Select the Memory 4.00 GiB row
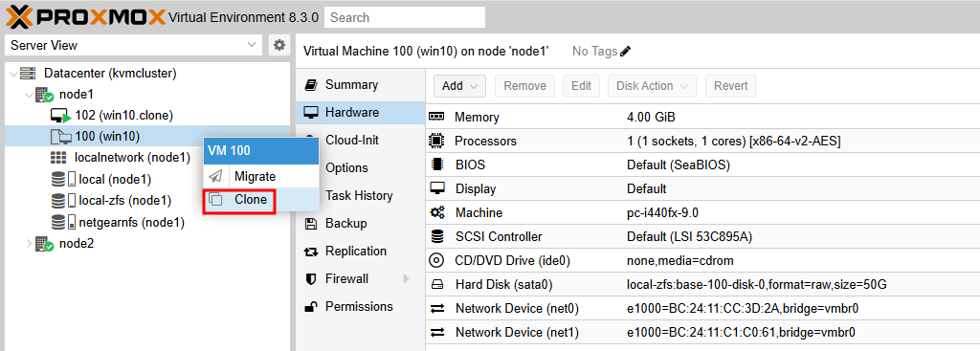The height and width of the screenshot is (351, 980). coord(702,118)
